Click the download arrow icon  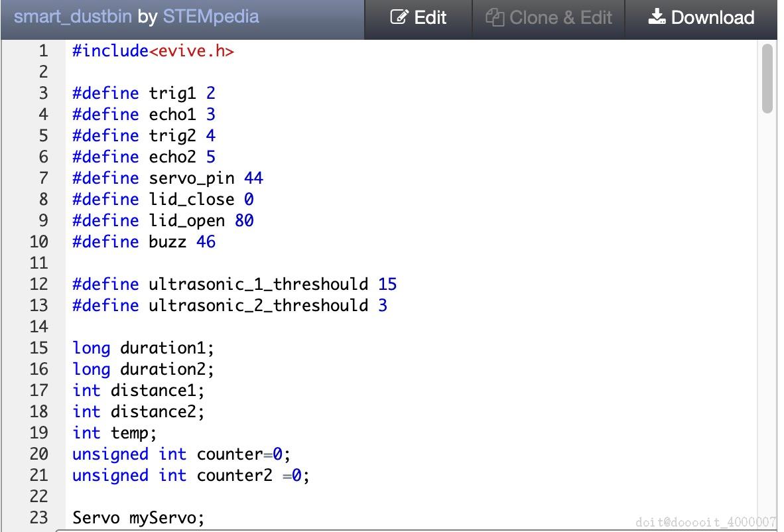657,17
